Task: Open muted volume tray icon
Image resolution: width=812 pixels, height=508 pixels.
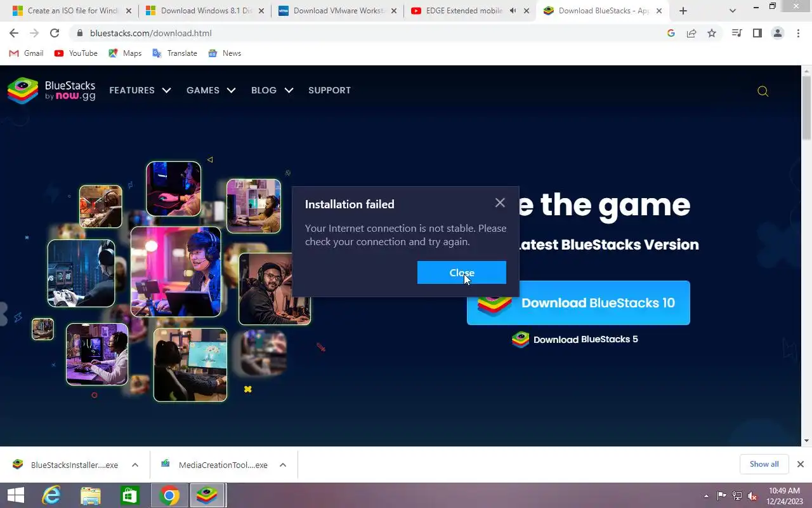Action: pos(752,496)
